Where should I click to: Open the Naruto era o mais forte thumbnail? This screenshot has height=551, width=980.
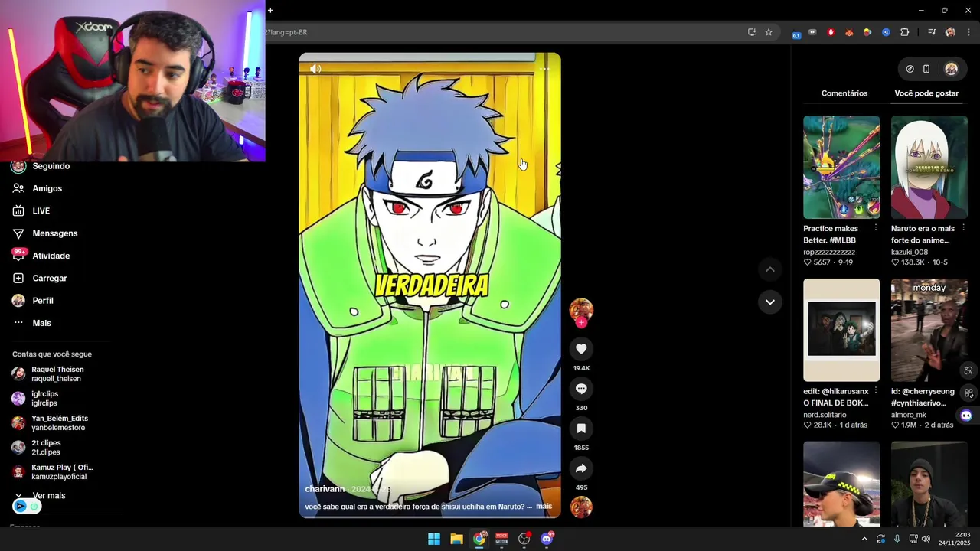(929, 168)
